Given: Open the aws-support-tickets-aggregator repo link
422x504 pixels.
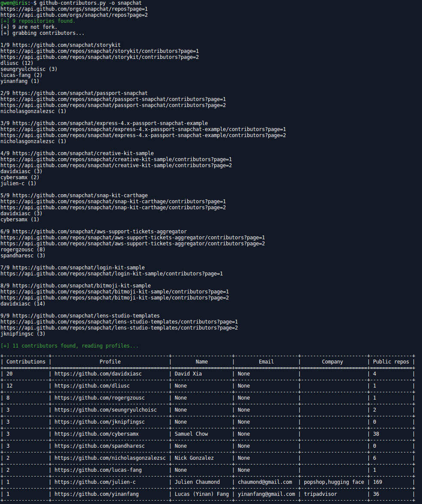Looking at the screenshot, I should click(100, 232).
